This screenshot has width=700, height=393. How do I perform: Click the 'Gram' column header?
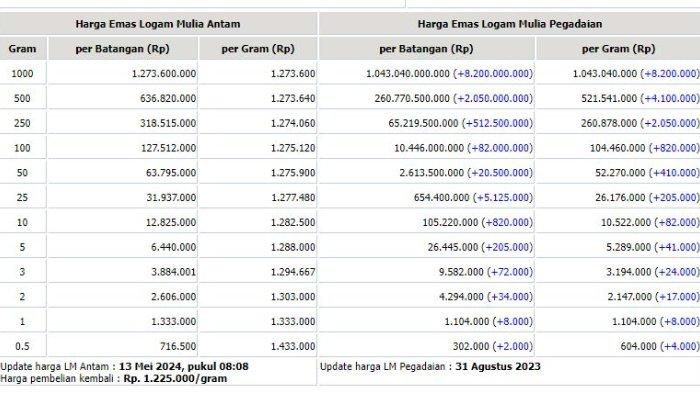tap(22, 49)
